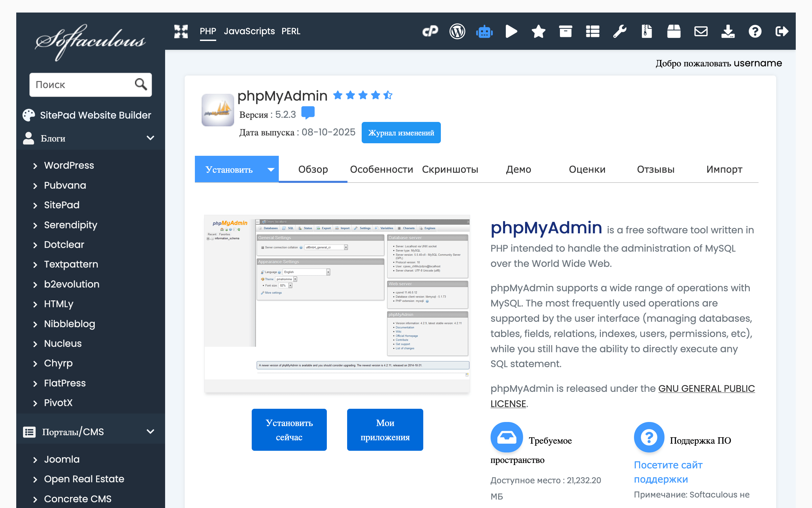812x508 pixels.
Task: Click the blue chat bubble beside version
Action: pyautogui.click(x=308, y=113)
